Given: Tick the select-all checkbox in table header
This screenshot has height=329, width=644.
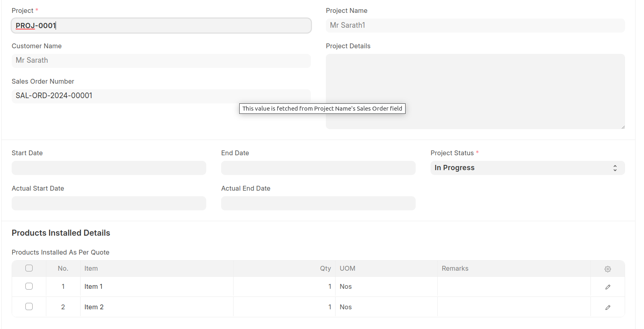Looking at the screenshot, I should click(x=29, y=268).
